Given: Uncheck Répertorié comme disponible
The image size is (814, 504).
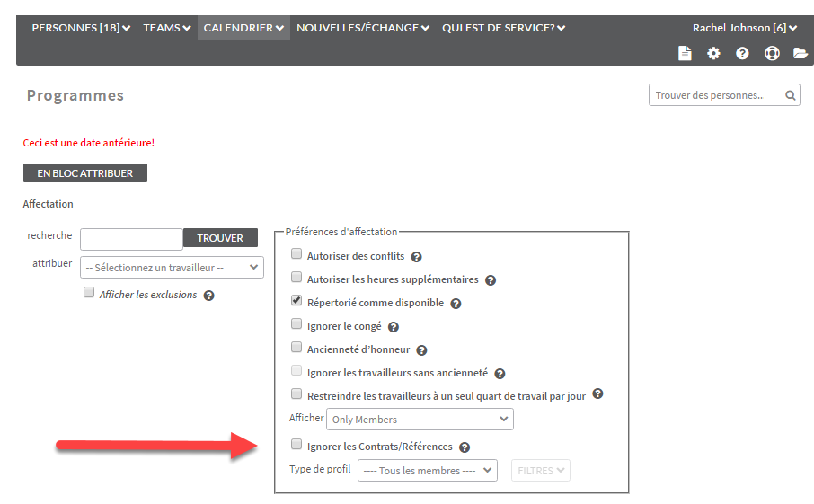Looking at the screenshot, I should coord(296,300).
